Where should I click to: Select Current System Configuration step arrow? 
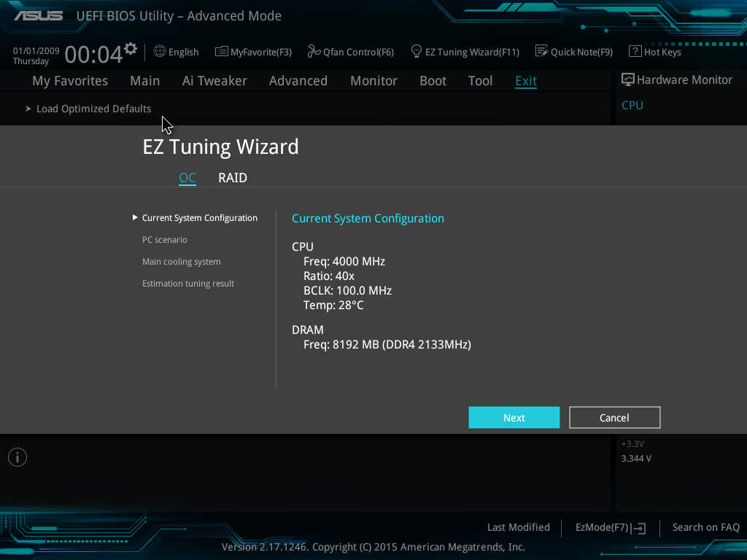(x=135, y=217)
